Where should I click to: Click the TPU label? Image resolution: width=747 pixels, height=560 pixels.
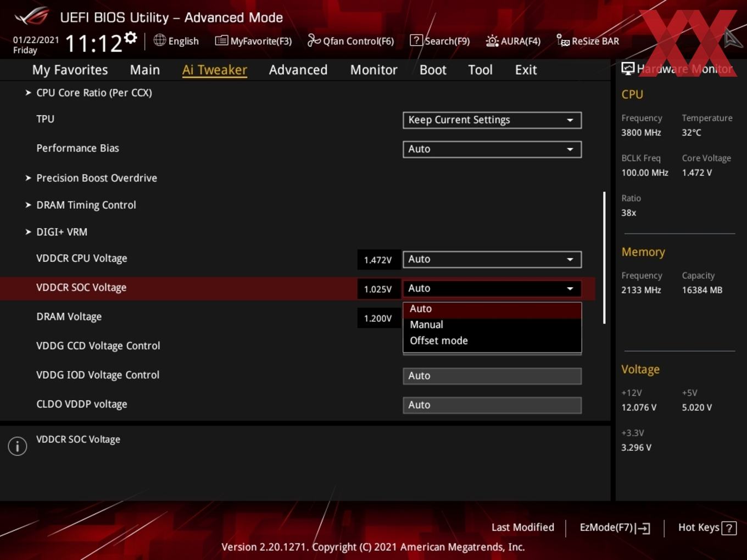point(45,119)
